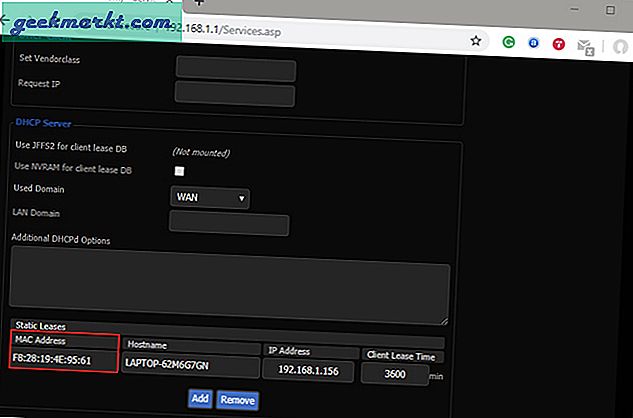
Task: Open the green Grammarly extension icon
Action: coord(508,42)
